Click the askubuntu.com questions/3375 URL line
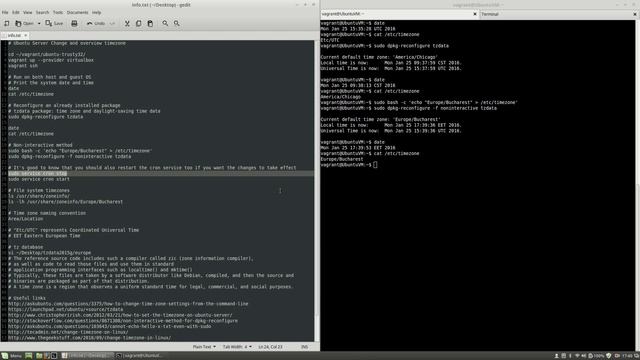 click(128, 304)
